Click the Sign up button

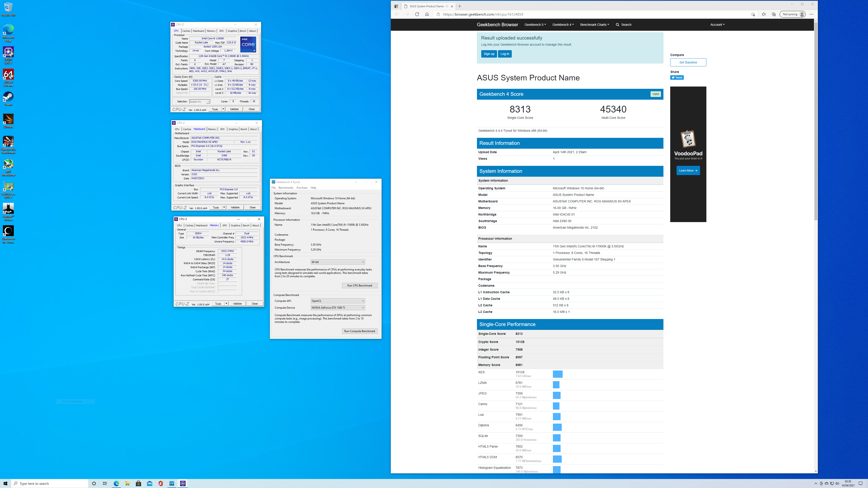[489, 54]
